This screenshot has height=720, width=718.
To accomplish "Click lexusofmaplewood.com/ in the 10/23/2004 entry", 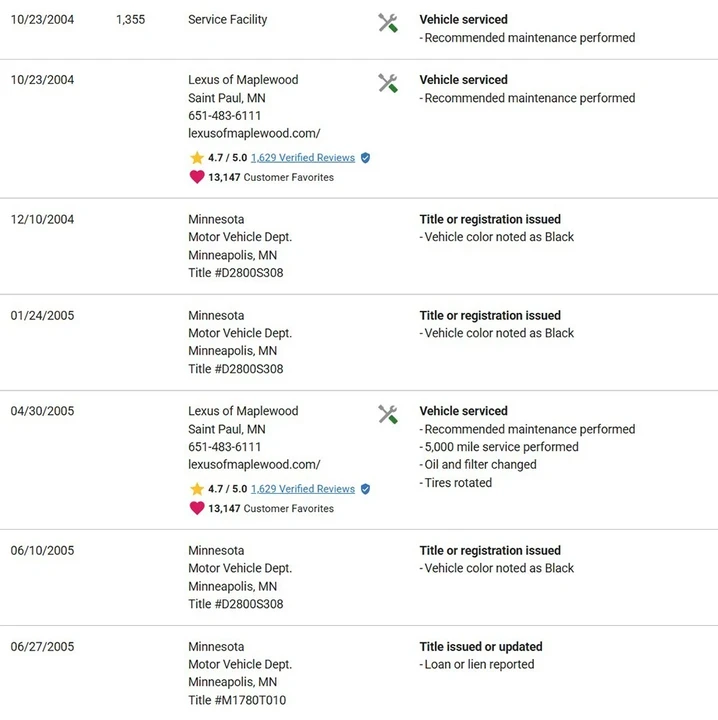I will point(254,133).
